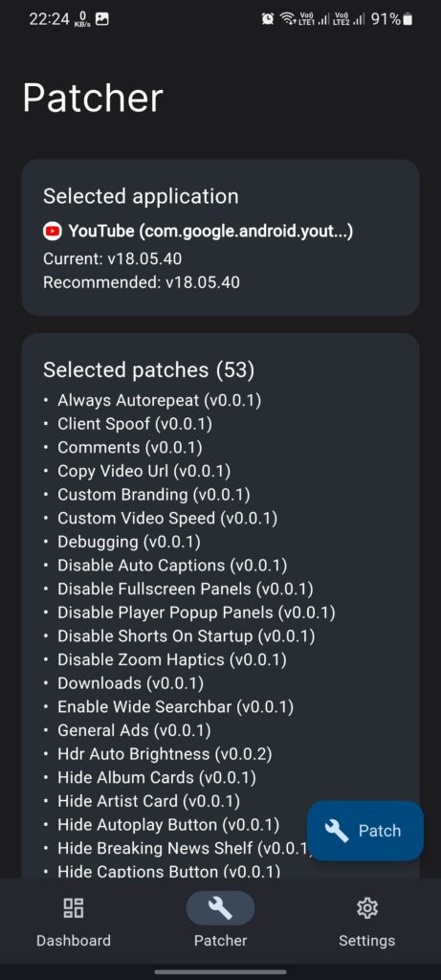Tap the Disable Shorts On Startup entry
The height and width of the screenshot is (980, 441).
click(x=187, y=636)
